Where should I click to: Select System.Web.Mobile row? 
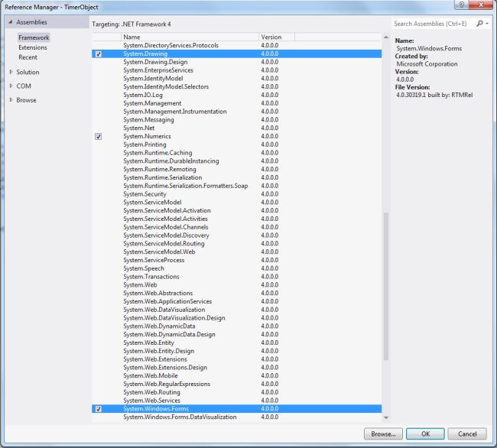click(x=237, y=376)
